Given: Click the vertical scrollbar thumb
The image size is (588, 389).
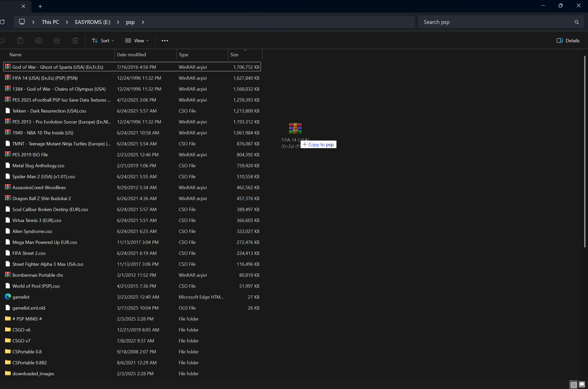Looking at the screenshot, I should tap(585, 151).
